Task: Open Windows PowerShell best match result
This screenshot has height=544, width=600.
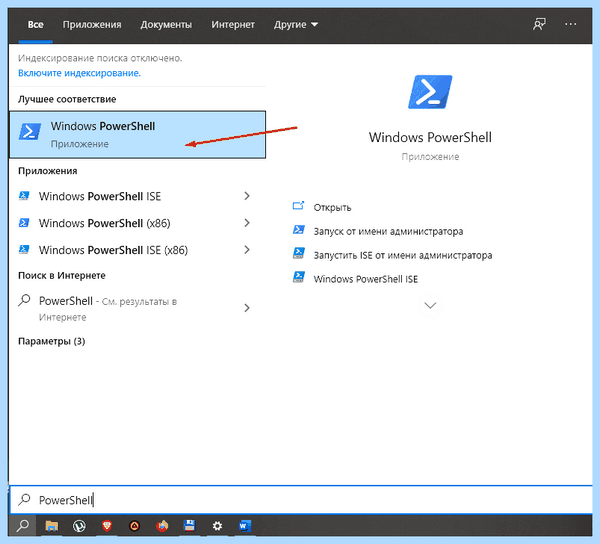Action: (137, 135)
